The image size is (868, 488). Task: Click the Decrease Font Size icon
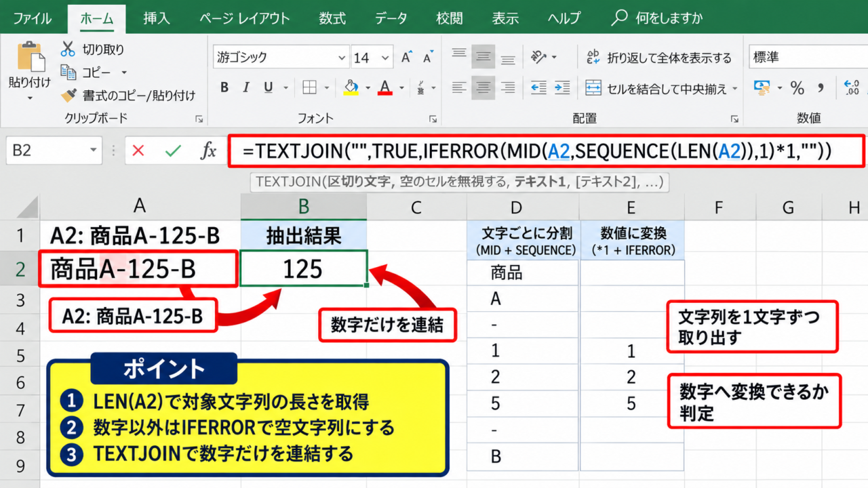pos(427,58)
